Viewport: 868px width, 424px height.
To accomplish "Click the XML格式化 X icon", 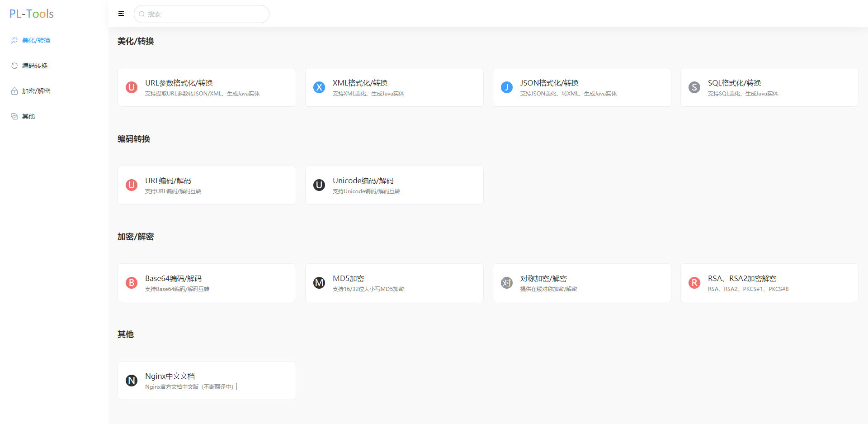I will [319, 87].
